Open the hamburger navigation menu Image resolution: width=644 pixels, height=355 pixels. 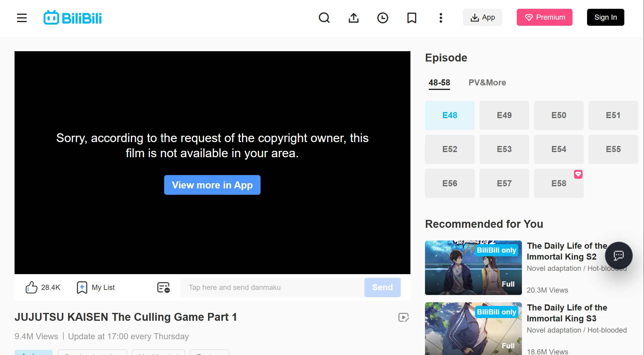pyautogui.click(x=22, y=18)
